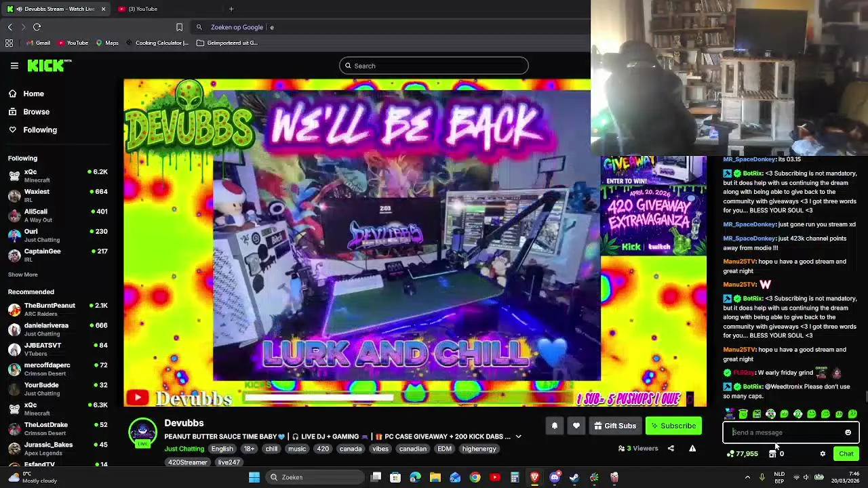
Task: Open browser apps grid icon
Action: point(9,43)
